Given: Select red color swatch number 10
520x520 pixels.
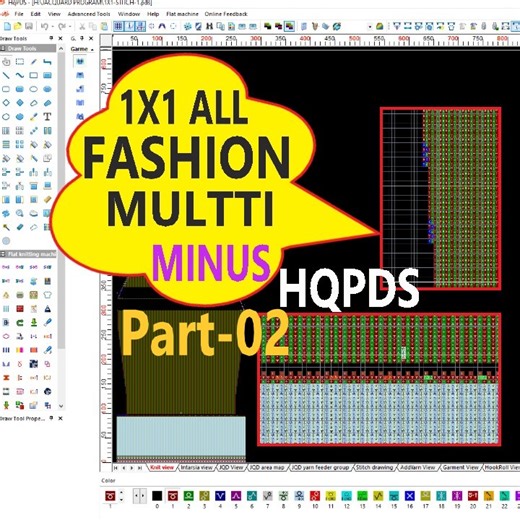Looking at the screenshot, I should (315, 496).
